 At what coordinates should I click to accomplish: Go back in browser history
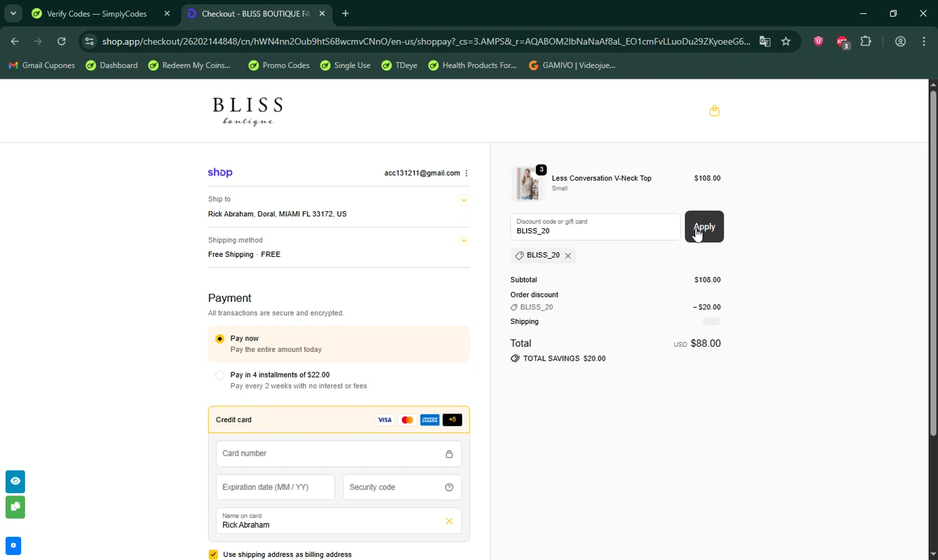(15, 41)
